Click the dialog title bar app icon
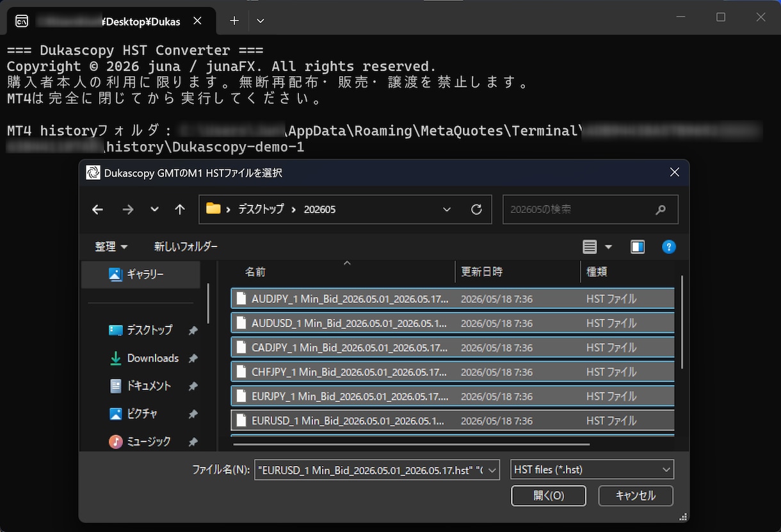 click(93, 172)
